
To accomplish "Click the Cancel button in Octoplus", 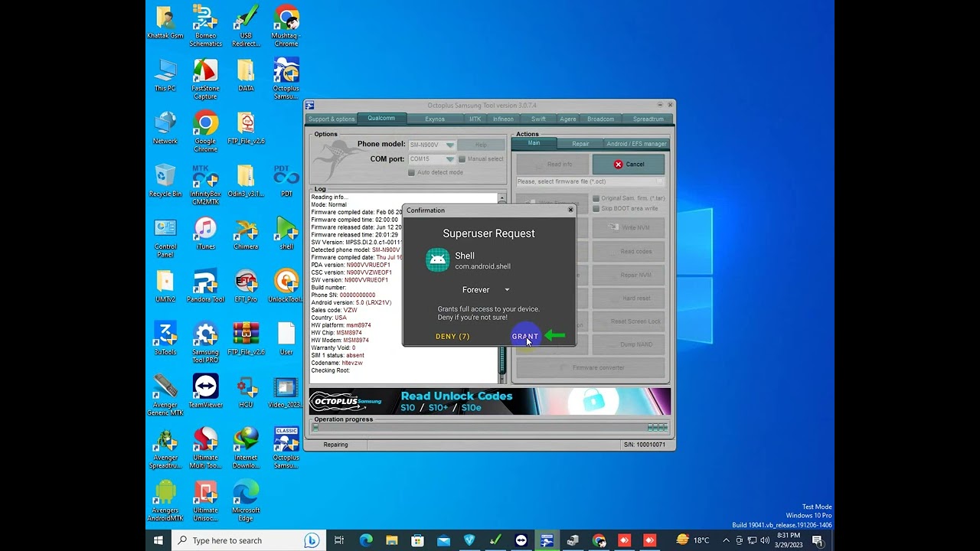I will click(x=629, y=165).
